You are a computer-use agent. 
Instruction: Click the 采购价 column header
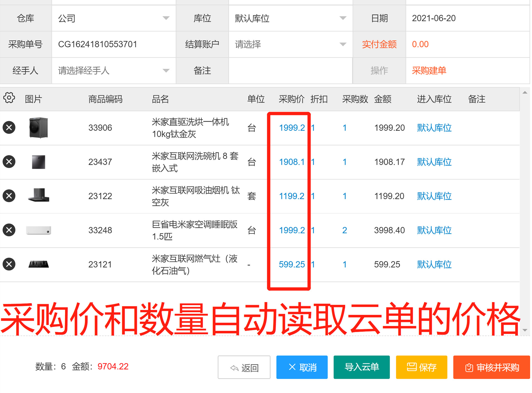pos(291,99)
